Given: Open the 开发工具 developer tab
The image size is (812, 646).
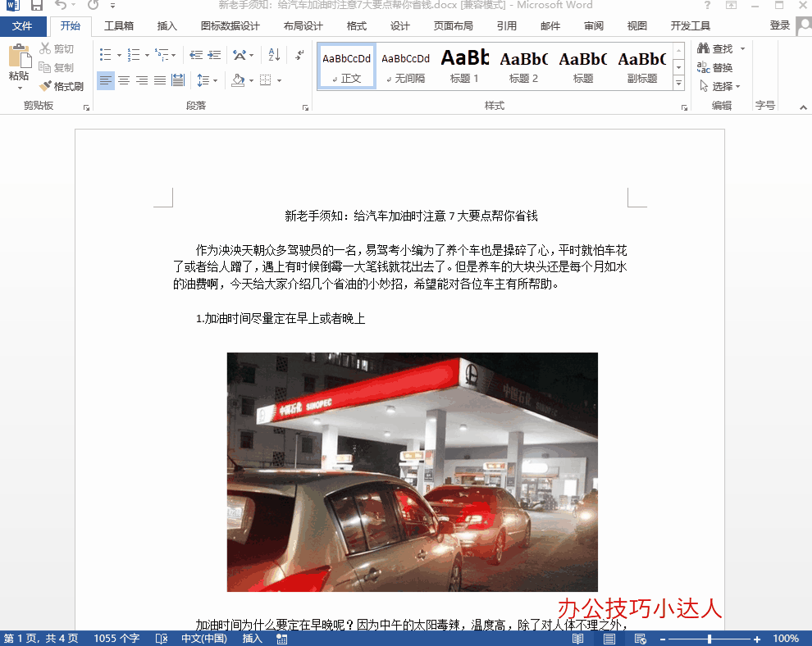Looking at the screenshot, I should coord(691,26).
